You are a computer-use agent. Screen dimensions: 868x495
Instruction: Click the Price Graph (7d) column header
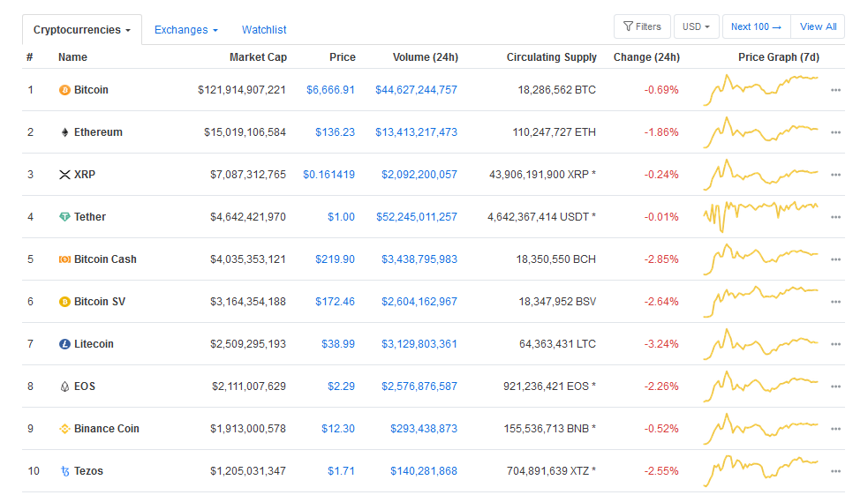[778, 57]
